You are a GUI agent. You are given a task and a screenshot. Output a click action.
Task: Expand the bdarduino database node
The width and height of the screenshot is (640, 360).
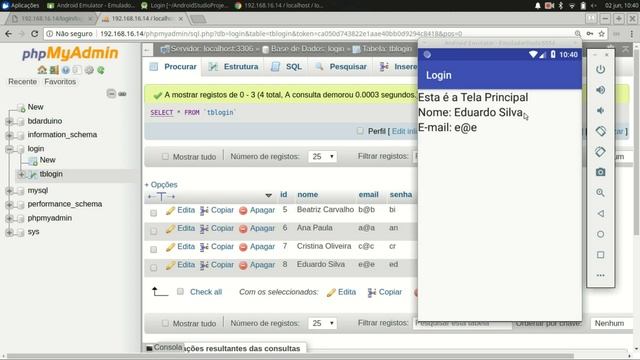click(x=9, y=121)
